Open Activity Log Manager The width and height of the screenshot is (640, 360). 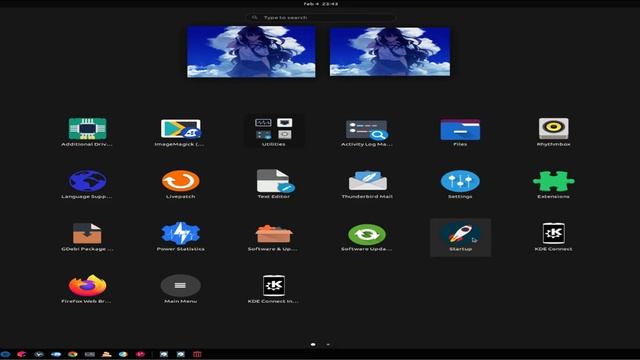367,132
